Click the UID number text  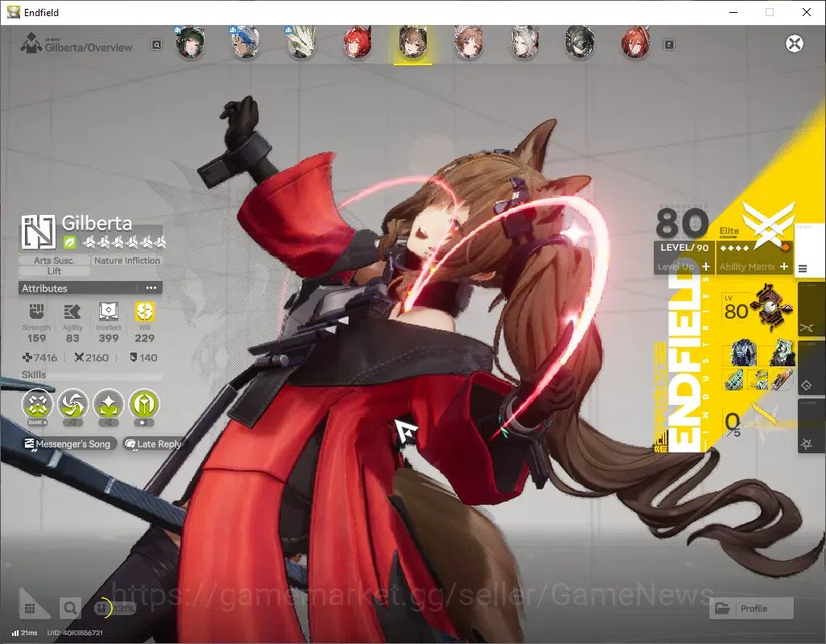coord(75,633)
